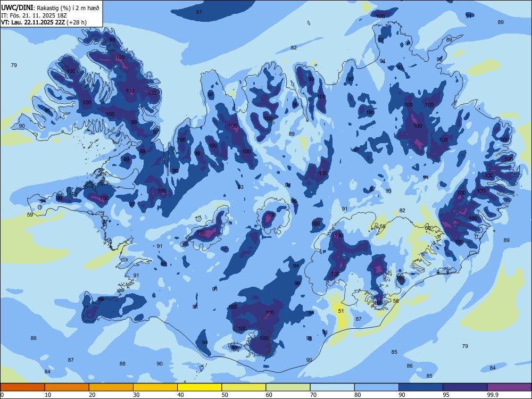Click the 60–70 light green legend swatch

pos(288,387)
